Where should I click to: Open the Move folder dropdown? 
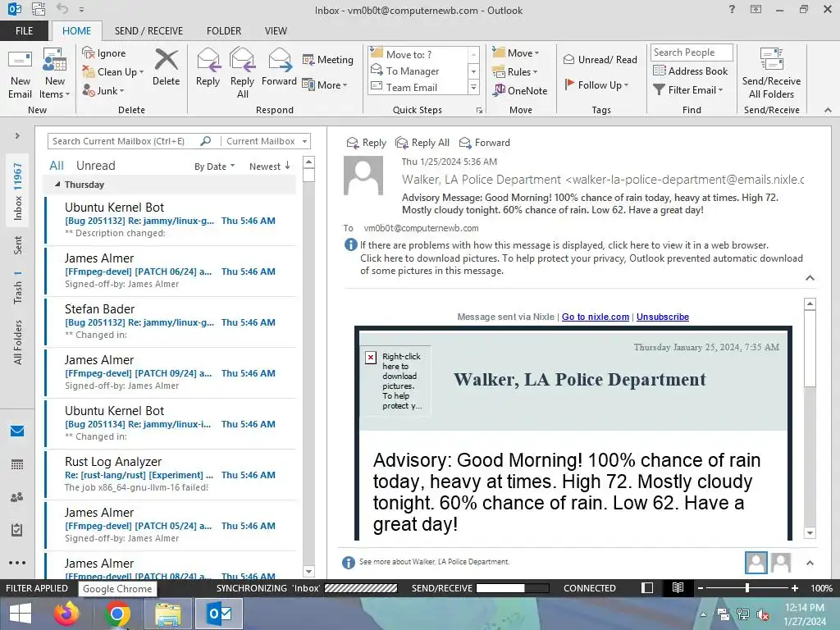click(x=516, y=53)
